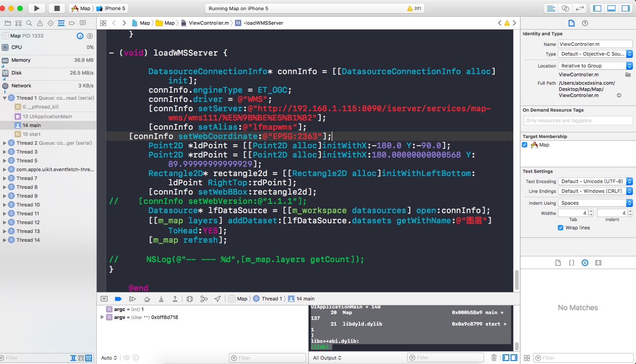Open the Type dropdown Default - Objective-C Source
636x364 pixels.
pos(595,54)
